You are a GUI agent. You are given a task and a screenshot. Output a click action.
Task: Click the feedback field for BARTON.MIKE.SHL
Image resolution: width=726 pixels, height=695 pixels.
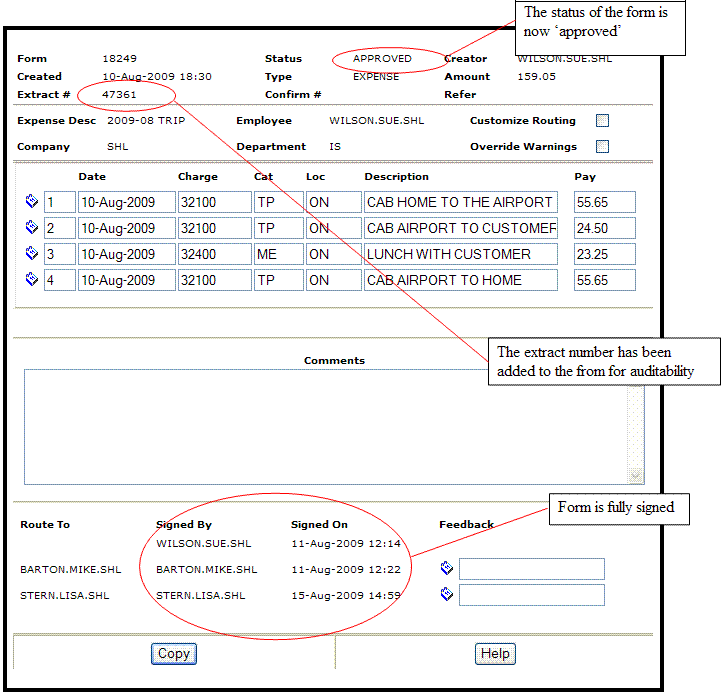point(532,569)
